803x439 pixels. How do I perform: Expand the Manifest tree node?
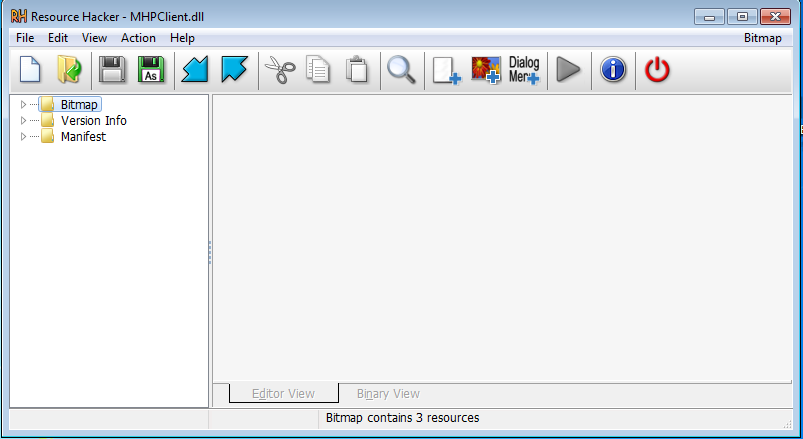point(23,136)
